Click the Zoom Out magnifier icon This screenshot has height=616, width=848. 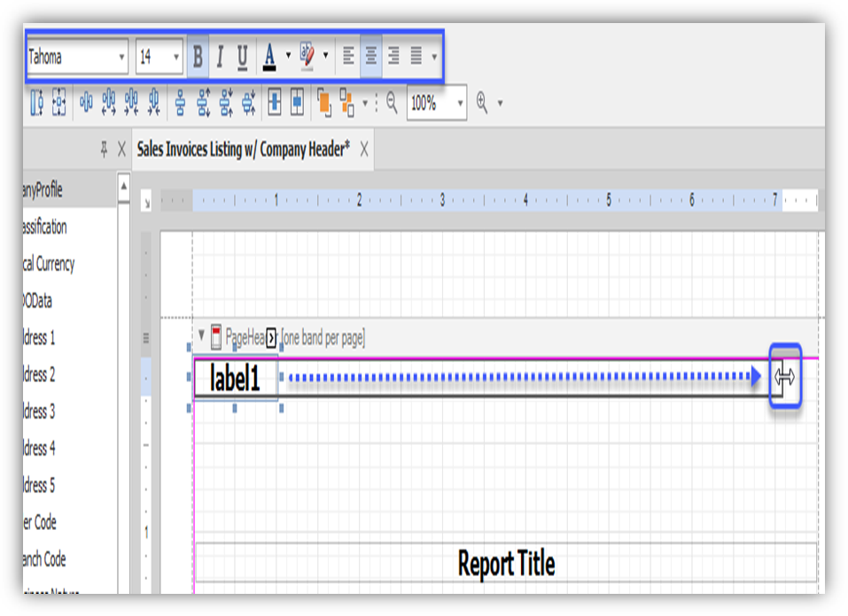click(x=392, y=105)
